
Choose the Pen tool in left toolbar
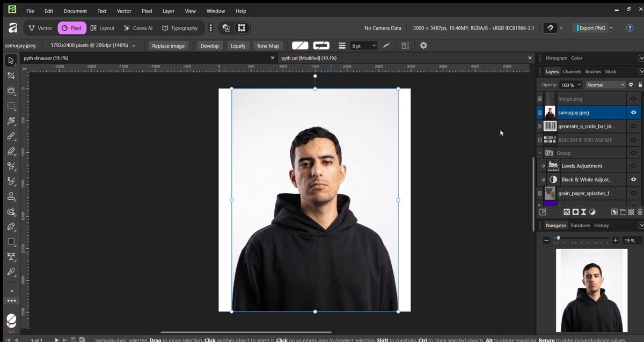(11, 227)
